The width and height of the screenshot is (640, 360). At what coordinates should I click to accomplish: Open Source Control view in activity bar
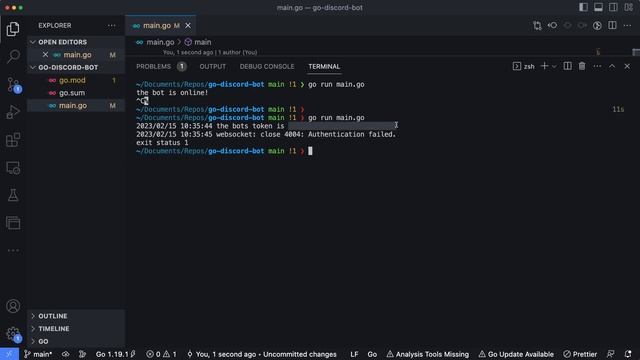pos(13,84)
